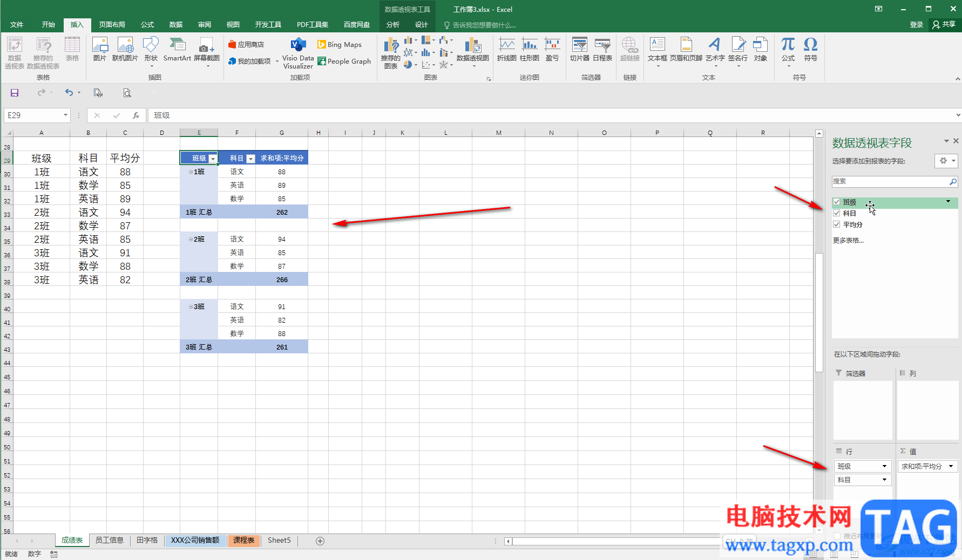Open Bing Maps add-in
962x560 pixels.
[340, 44]
